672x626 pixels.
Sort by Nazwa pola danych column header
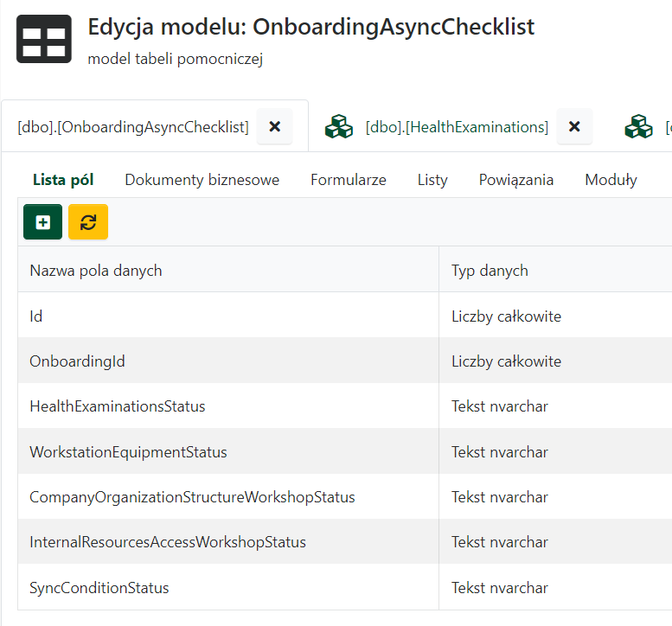96,271
